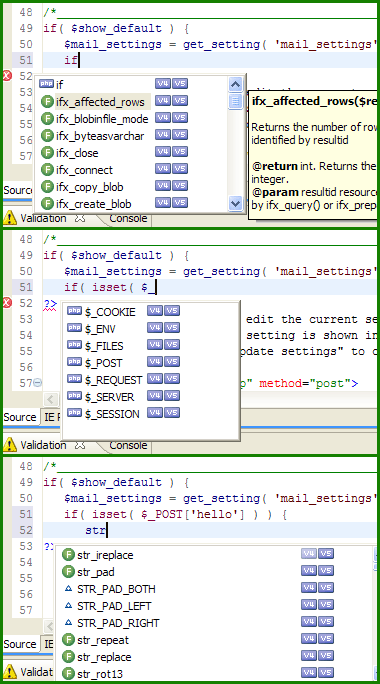
Task: Click the error marker beside the 'if' suggestion popup
Action: pyautogui.click(x=7, y=76)
